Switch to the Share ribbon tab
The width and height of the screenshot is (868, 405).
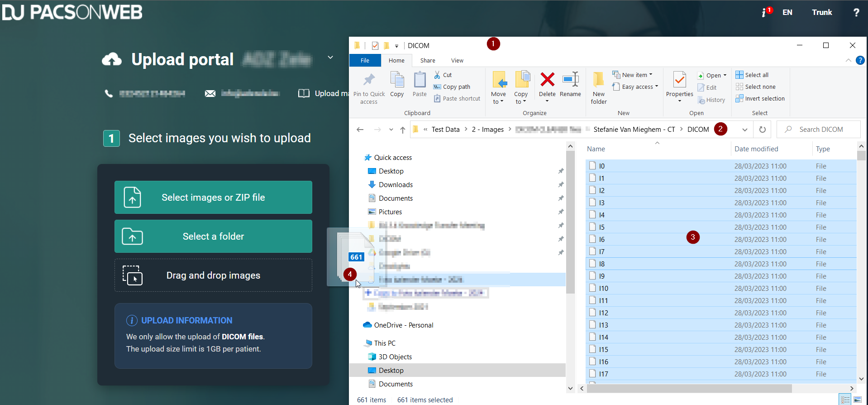click(x=428, y=60)
